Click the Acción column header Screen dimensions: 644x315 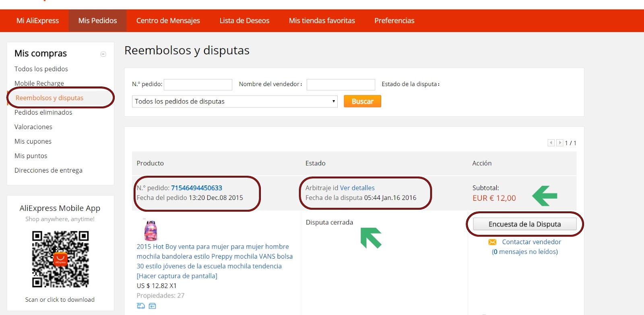(x=482, y=163)
